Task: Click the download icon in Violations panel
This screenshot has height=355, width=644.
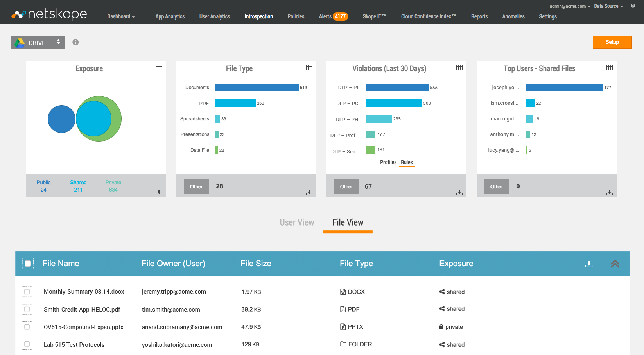Action: 459,192
